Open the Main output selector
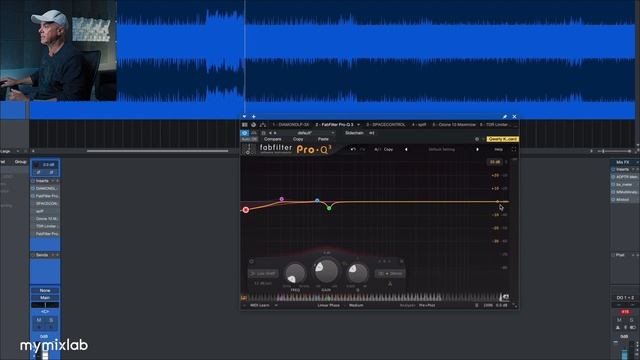640x360 pixels. (x=45, y=298)
